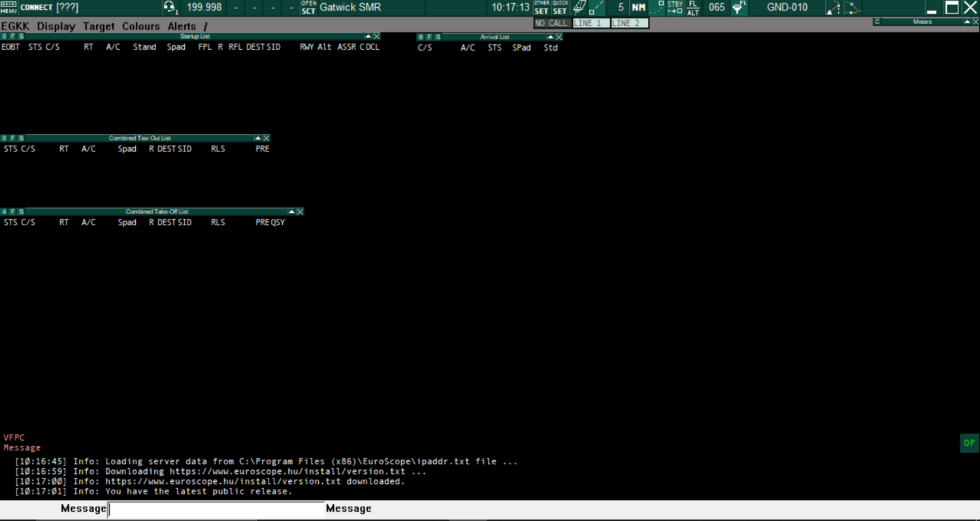Toggle the F button on Startup List
Screen dimensions: 980x521
coord(13,37)
